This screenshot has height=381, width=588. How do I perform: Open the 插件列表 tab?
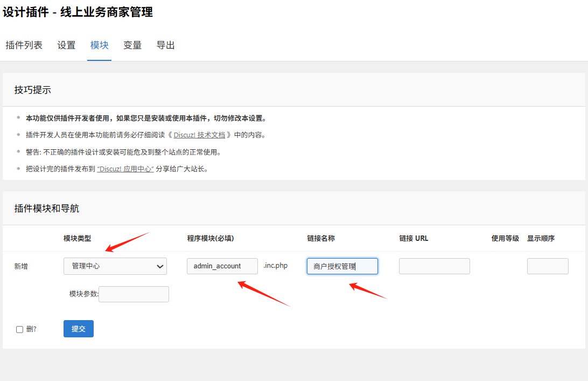[x=24, y=45]
